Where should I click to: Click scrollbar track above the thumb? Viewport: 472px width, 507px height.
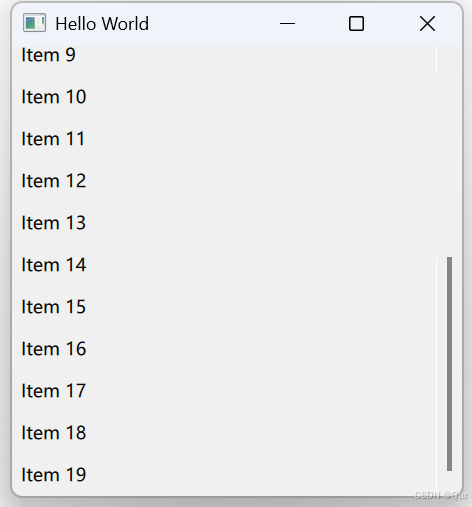(x=449, y=150)
